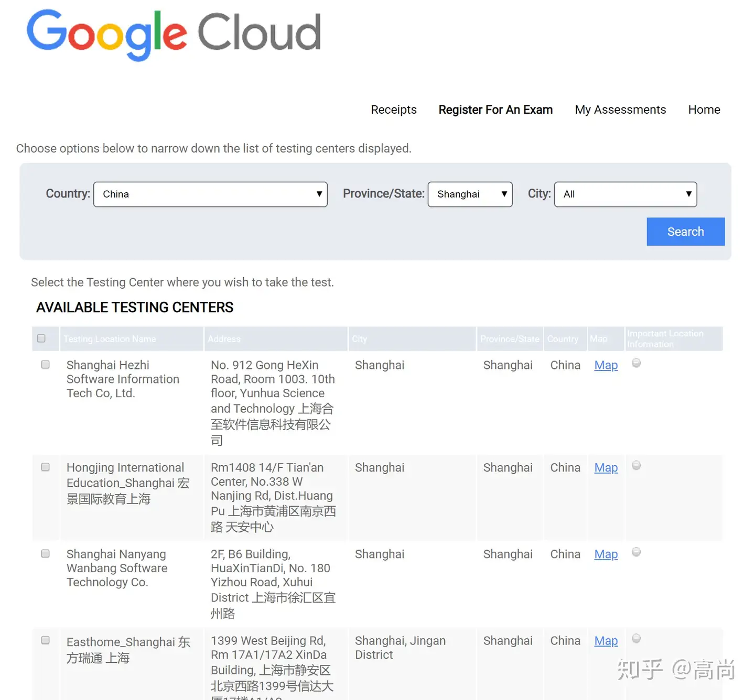This screenshot has height=700, width=755.
Task: Click info icon for Shanghai Nanyang row
Action: 636,552
